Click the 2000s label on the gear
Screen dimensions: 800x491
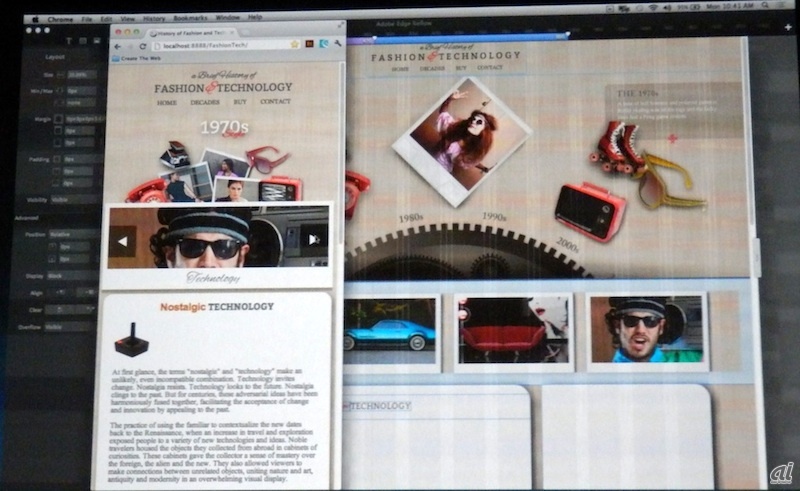[567, 244]
